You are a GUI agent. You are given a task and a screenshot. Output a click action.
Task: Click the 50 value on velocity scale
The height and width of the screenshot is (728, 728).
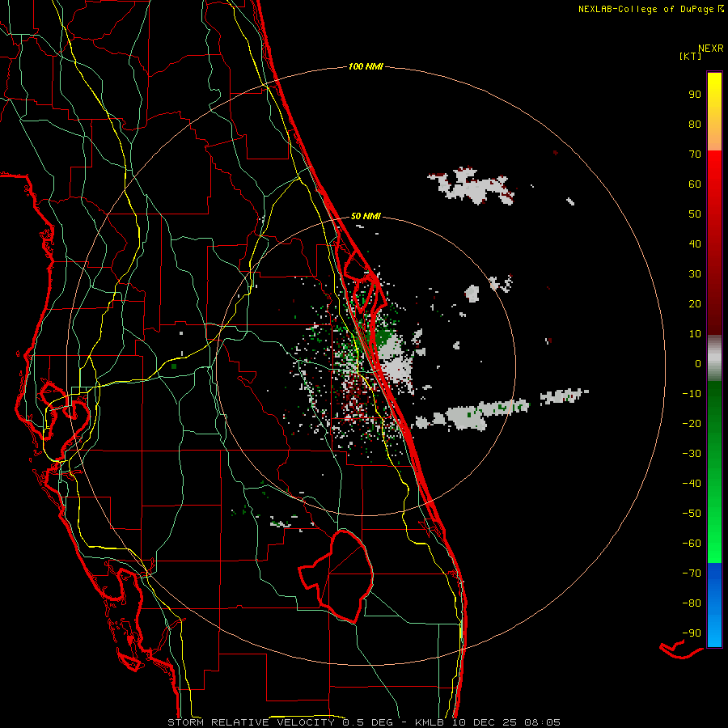click(695, 214)
